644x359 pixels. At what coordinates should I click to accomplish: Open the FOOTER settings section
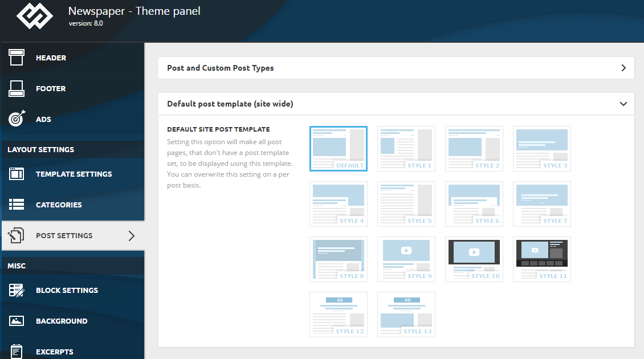[x=73, y=89]
